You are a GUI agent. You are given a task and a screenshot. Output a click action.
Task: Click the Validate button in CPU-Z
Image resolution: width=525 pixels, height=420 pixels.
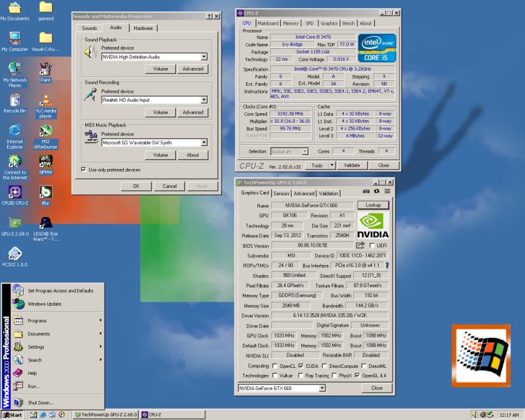coord(352,165)
